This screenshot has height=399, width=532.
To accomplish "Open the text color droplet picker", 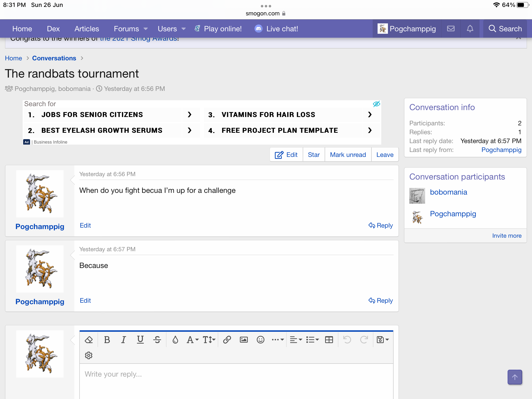I will (175, 340).
